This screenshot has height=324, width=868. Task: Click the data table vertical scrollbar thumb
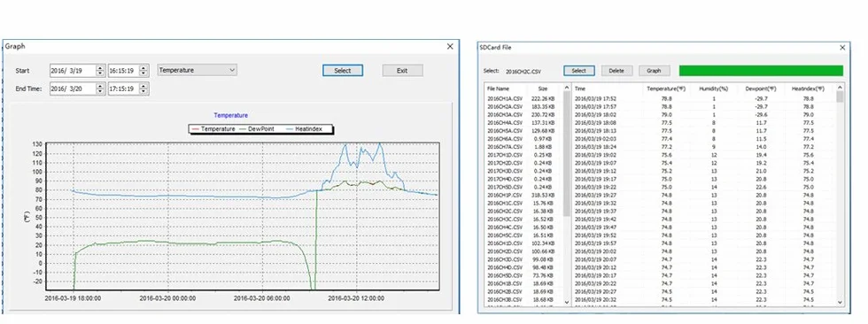point(841,97)
